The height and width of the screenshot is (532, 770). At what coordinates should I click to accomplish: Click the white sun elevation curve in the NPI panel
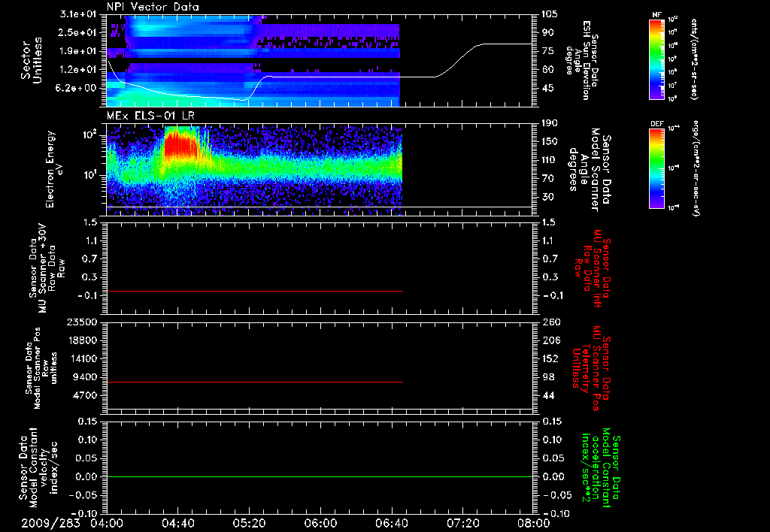click(x=319, y=77)
